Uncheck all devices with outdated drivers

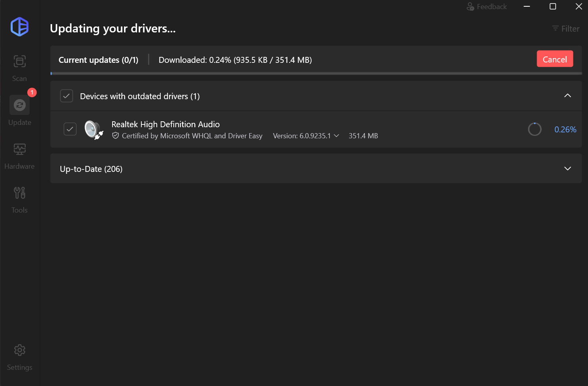(66, 96)
